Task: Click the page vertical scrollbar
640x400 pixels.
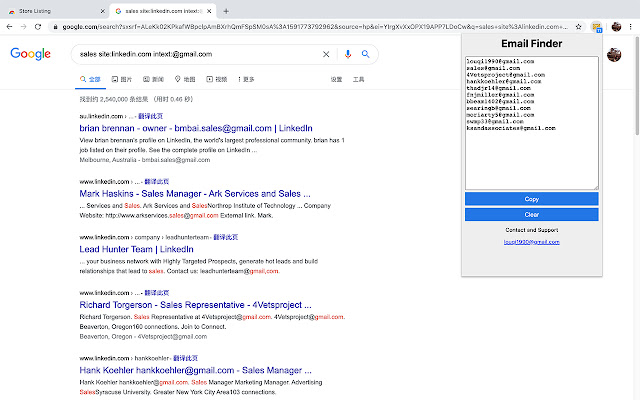Action: (637, 86)
